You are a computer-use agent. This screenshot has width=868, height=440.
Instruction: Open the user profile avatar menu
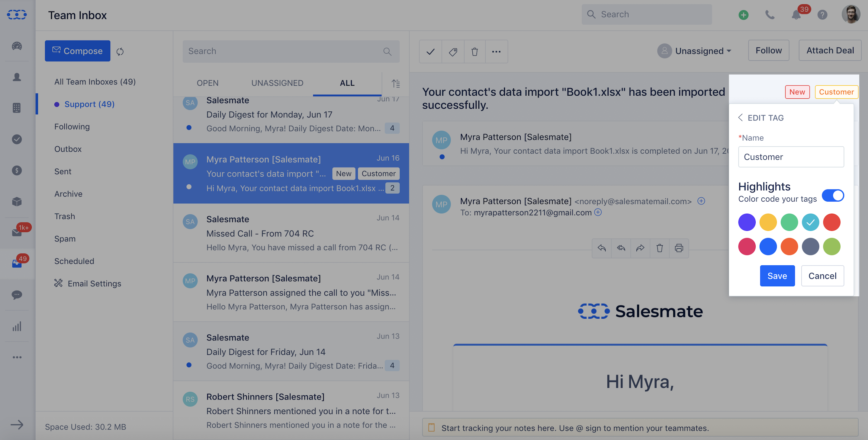coord(851,15)
